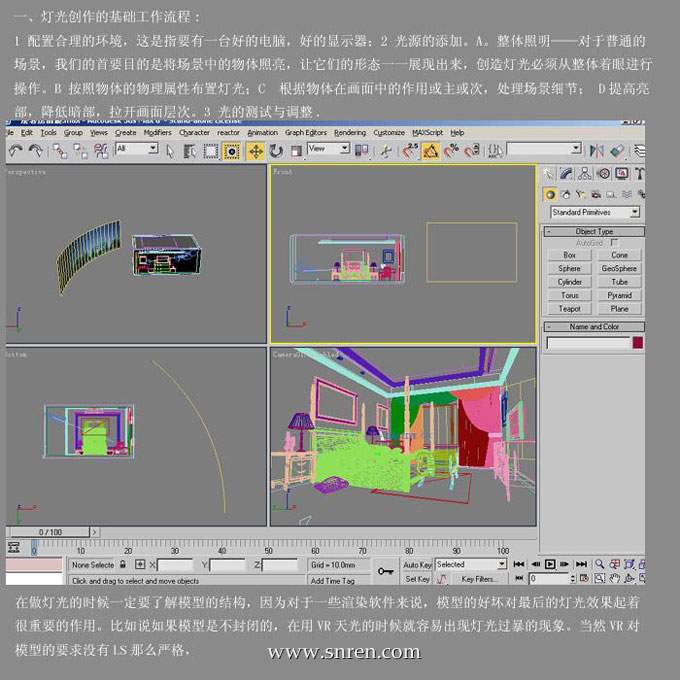Click the Undo arrow in the toolbar
Image resolution: width=680 pixels, height=680 pixels.
pos(16,151)
